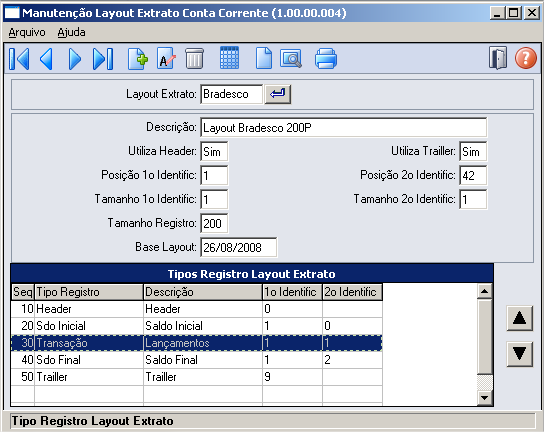544x432 pixels.
Task: Click the 2o Identific value 2 cell
Action: 352,360
